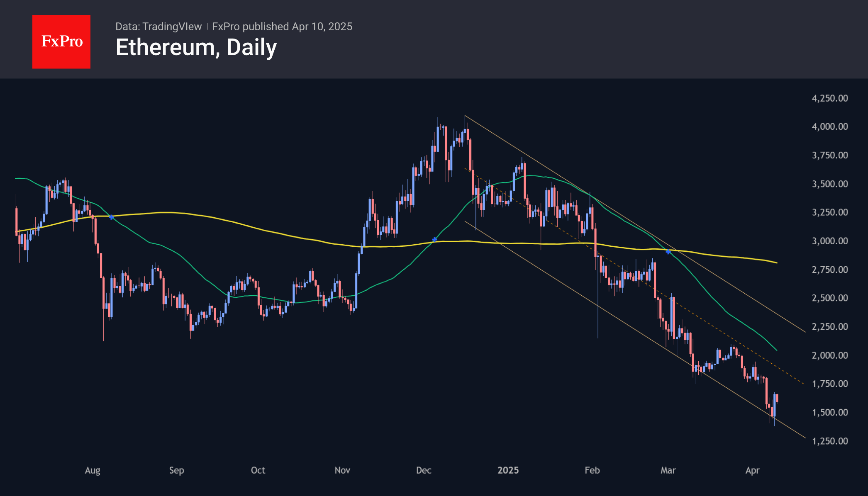
Task: Select the Aug label on time axis
Action: (93, 470)
